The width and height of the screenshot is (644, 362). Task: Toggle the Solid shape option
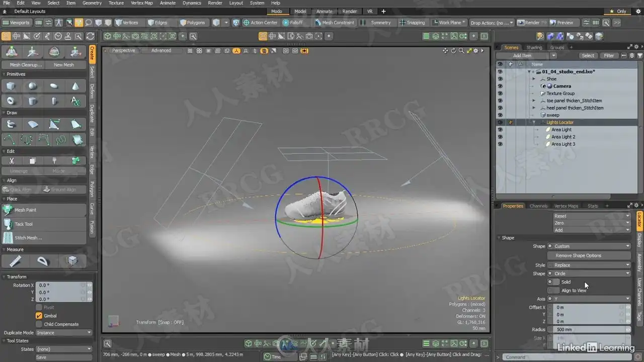tap(553, 282)
